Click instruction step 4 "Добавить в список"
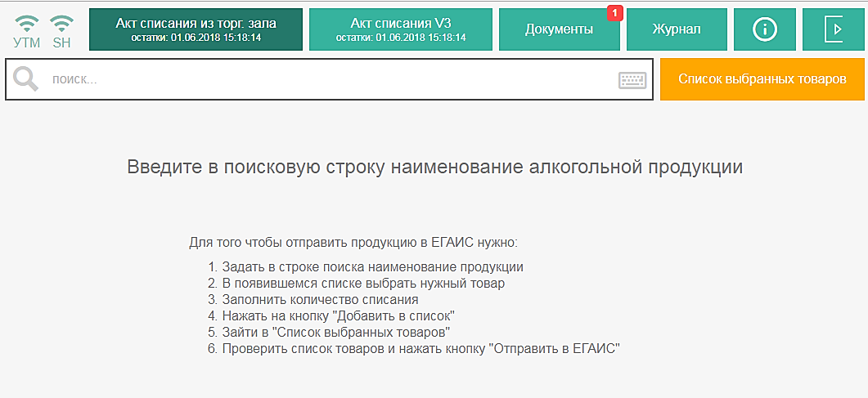 (331, 315)
